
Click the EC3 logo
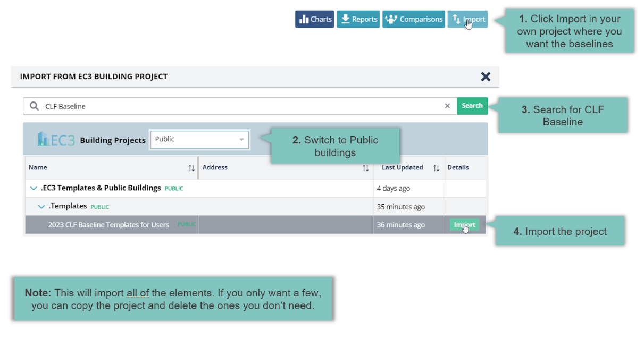tap(56, 140)
